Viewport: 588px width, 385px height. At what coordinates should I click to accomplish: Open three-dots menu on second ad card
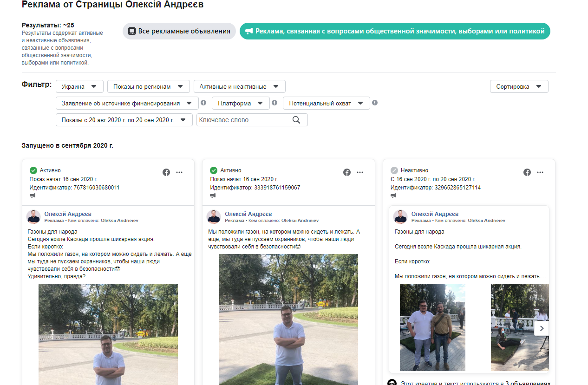pyautogui.click(x=360, y=172)
